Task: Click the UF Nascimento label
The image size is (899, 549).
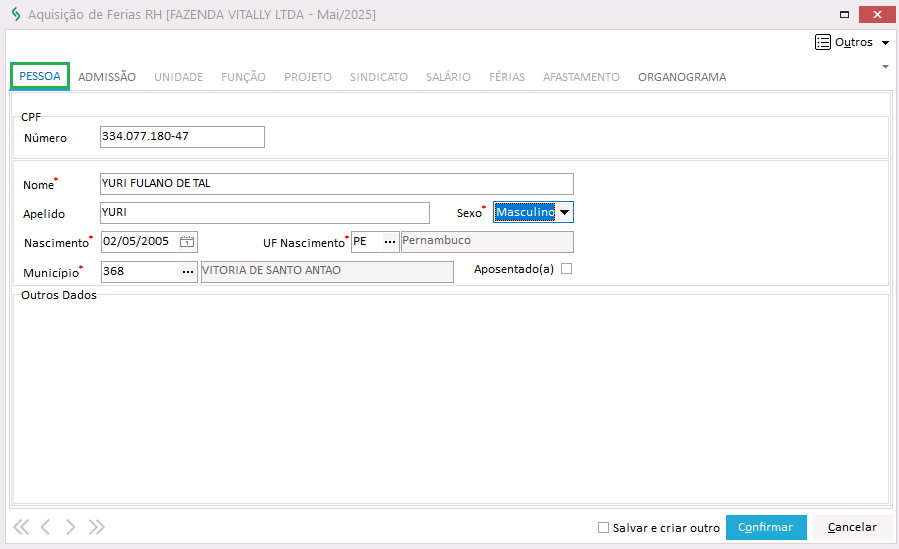Action: [x=304, y=243]
